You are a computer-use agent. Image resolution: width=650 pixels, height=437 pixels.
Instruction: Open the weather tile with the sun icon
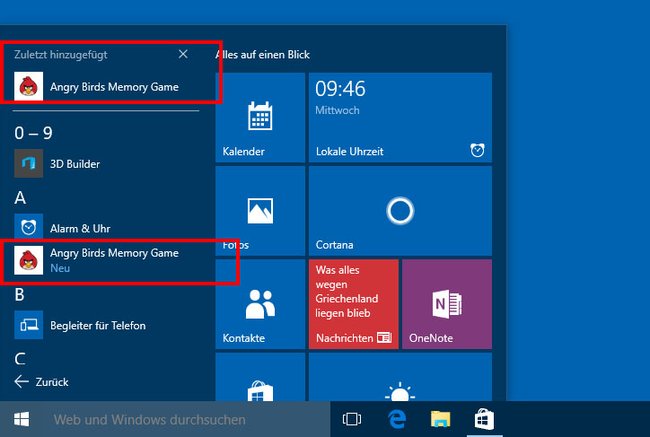point(400,377)
